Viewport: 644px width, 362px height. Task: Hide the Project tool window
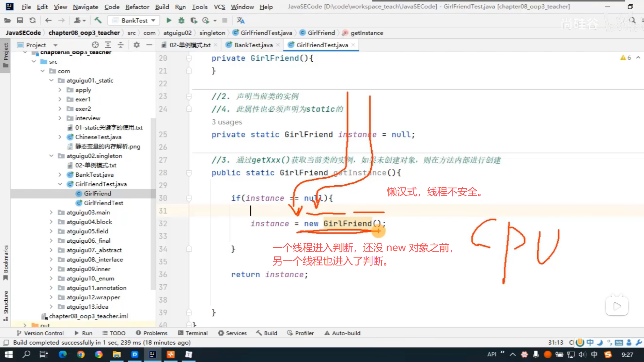pos(149,45)
